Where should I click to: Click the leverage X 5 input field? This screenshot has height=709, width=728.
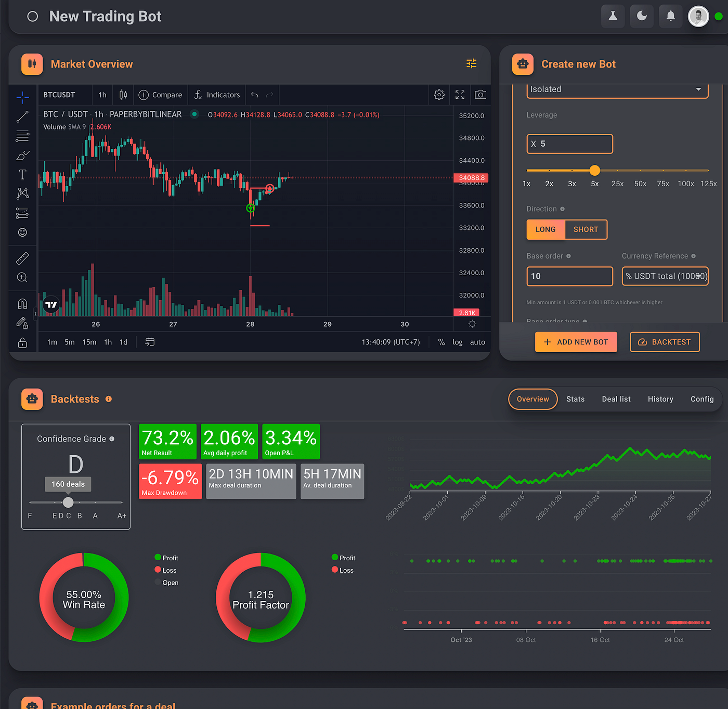pyautogui.click(x=570, y=144)
